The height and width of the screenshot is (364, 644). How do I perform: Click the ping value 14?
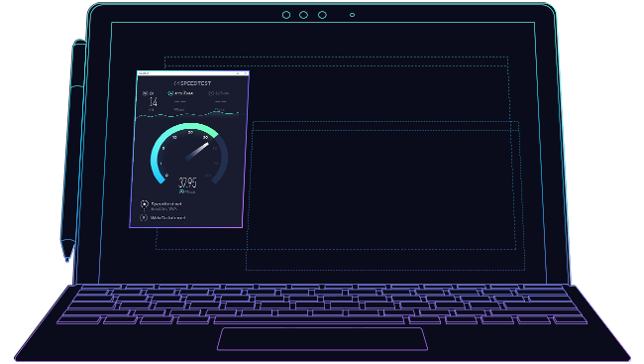(154, 102)
